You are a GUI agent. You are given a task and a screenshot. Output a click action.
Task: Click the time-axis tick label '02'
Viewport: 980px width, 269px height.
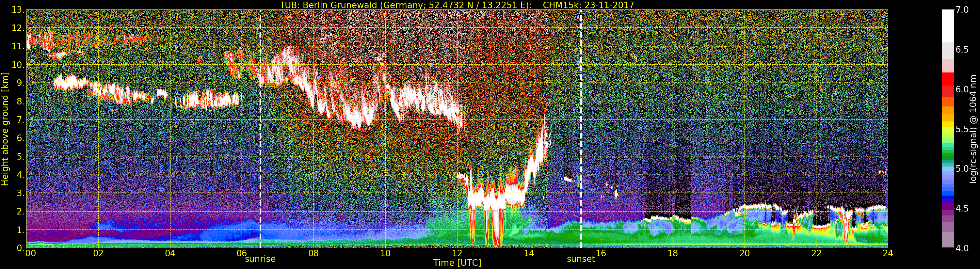coord(98,253)
